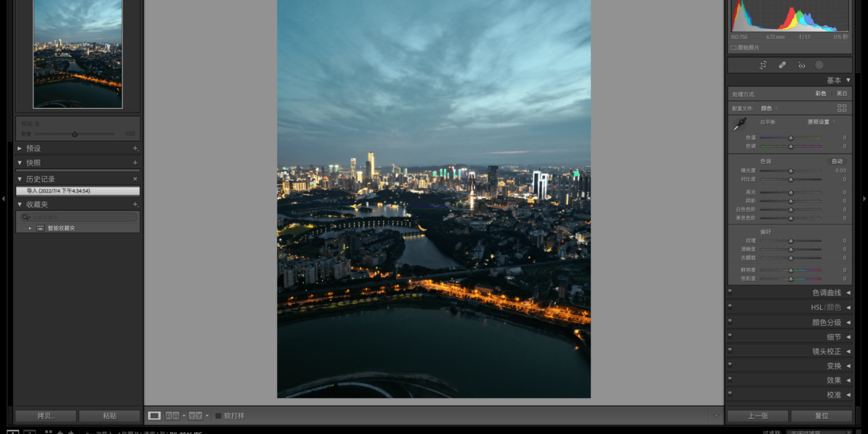
Task: Choose 彩色 color treatment
Action: pos(820,94)
